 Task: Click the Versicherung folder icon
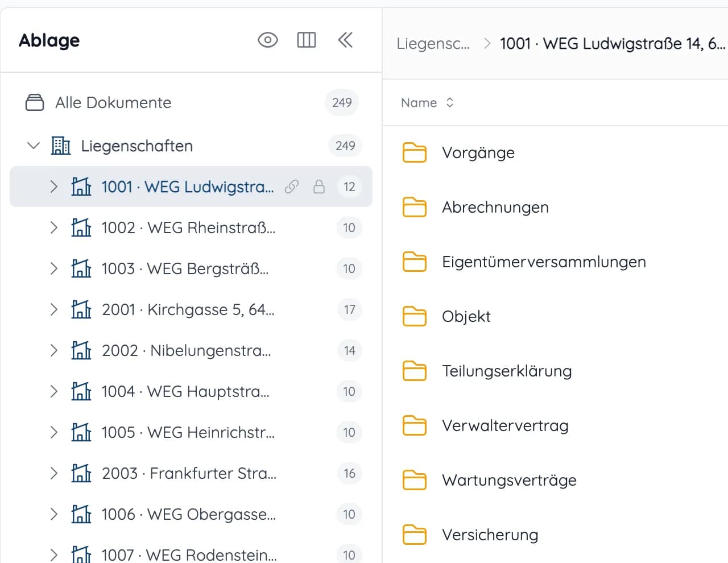tap(415, 535)
